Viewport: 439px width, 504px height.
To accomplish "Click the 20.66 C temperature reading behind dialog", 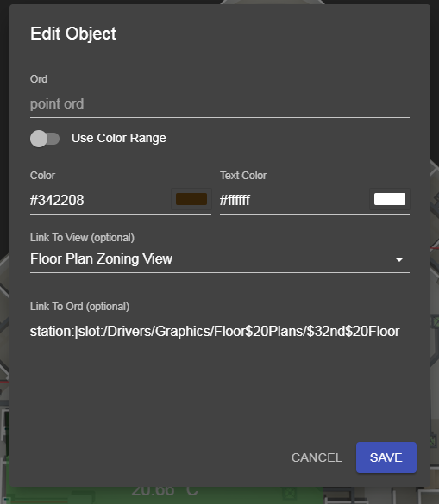I will tap(165, 491).
